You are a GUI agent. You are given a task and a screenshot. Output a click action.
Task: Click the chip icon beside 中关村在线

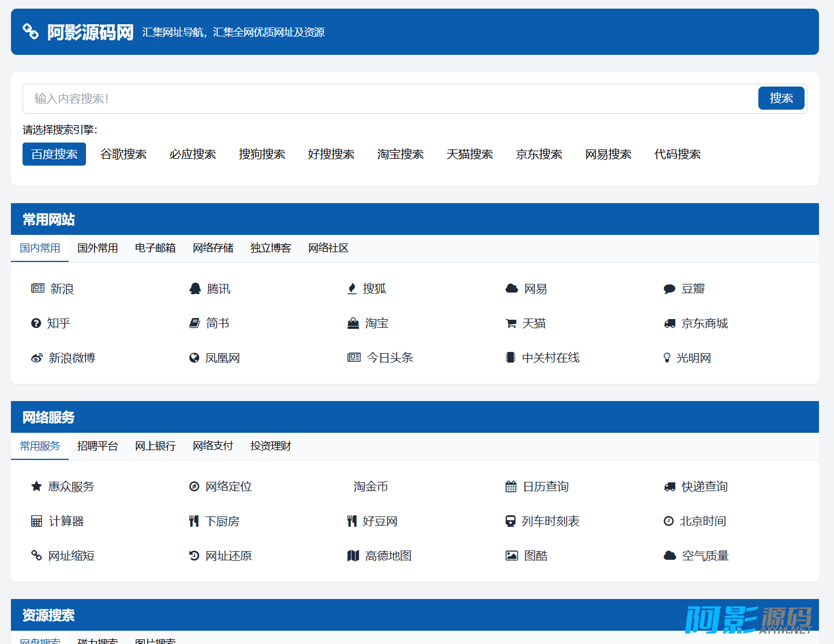point(510,358)
